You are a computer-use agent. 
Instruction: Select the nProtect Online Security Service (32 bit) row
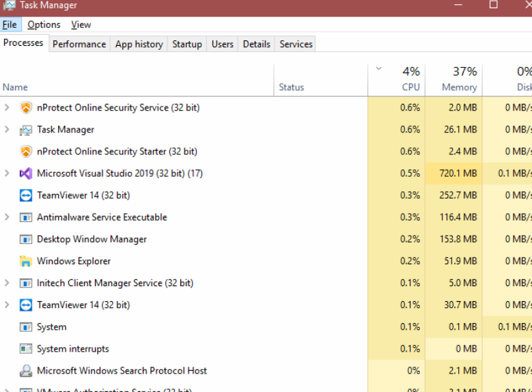tap(266, 108)
